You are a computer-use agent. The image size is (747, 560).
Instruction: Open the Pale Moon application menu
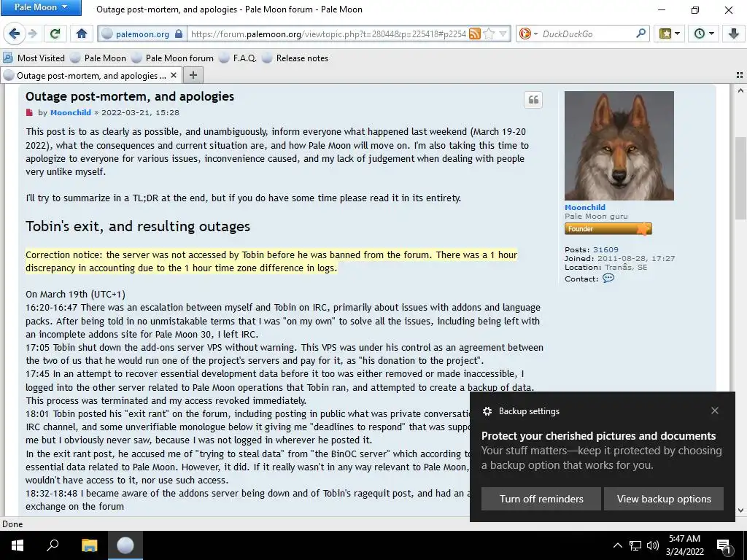point(41,7)
